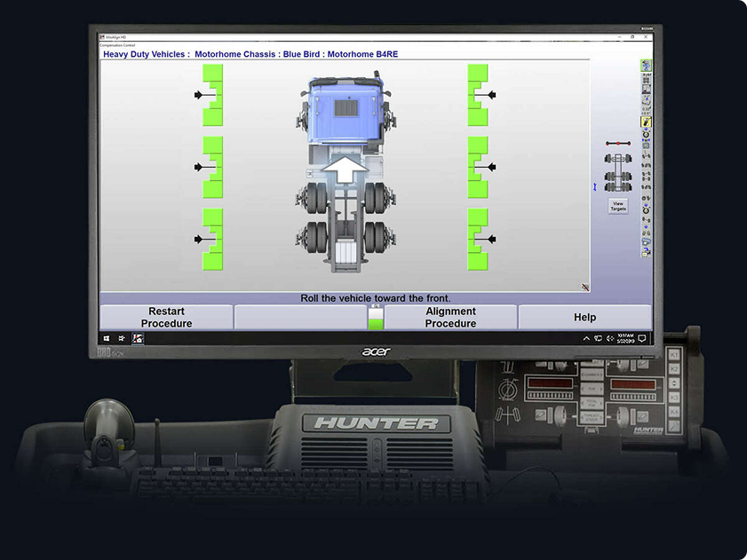Select the yellow highlighted icon in right toolbar
The image size is (747, 560).
coord(646,122)
